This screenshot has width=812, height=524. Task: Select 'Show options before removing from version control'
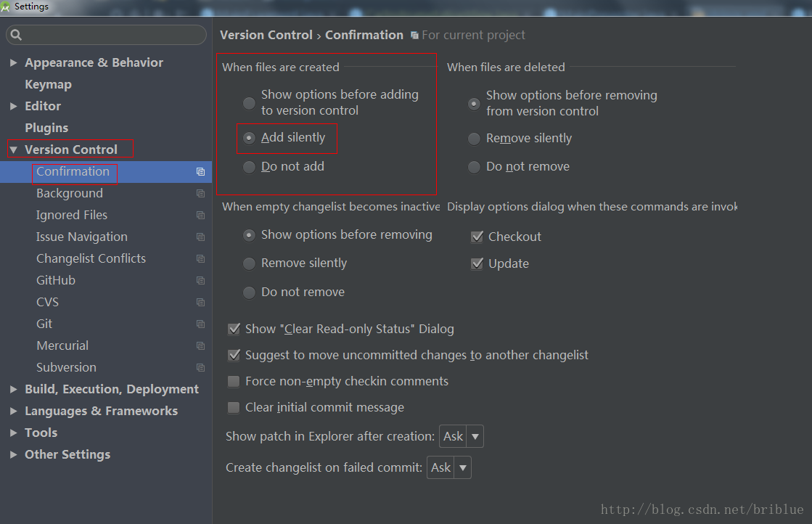click(474, 104)
